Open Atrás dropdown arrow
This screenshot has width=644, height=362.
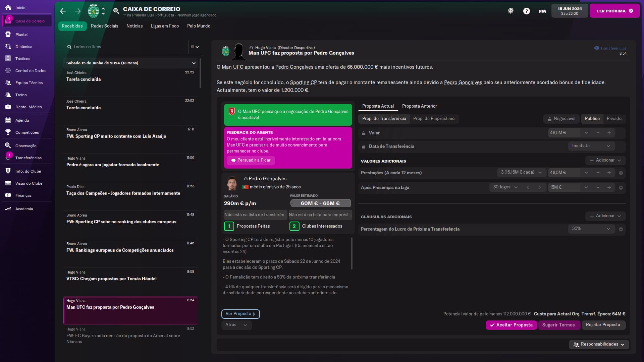point(245,325)
